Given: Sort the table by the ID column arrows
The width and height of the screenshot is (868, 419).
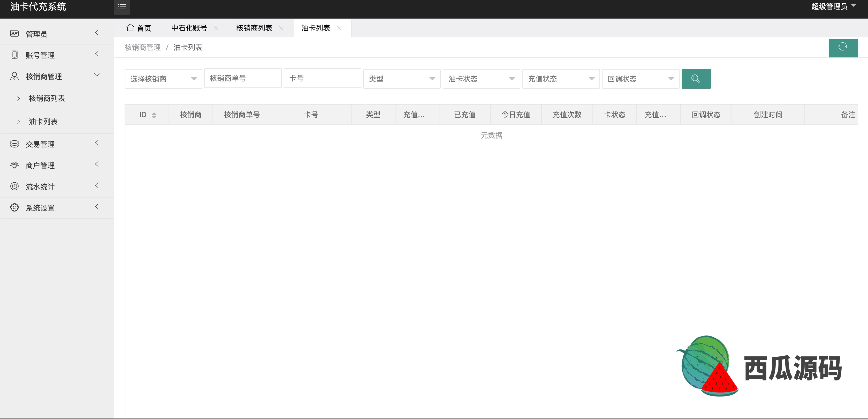Looking at the screenshot, I should [154, 115].
